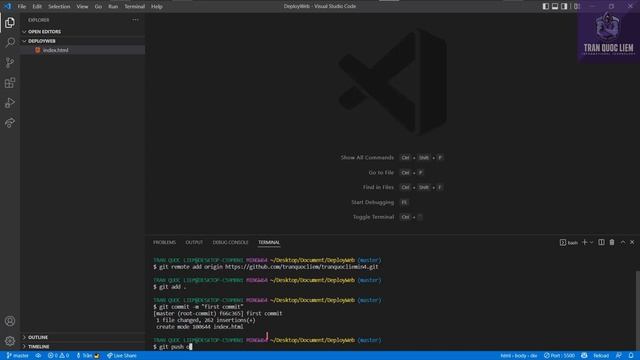Image resolution: width=640 pixels, height=360 pixels.
Task: Open the Run and Debug view icon
Action: [x=10, y=103]
